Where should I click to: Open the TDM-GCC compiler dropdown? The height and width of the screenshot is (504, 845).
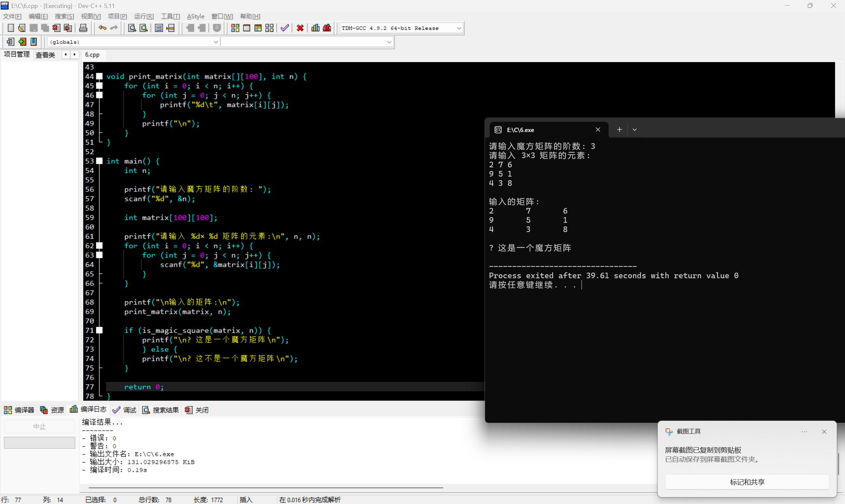coord(459,28)
